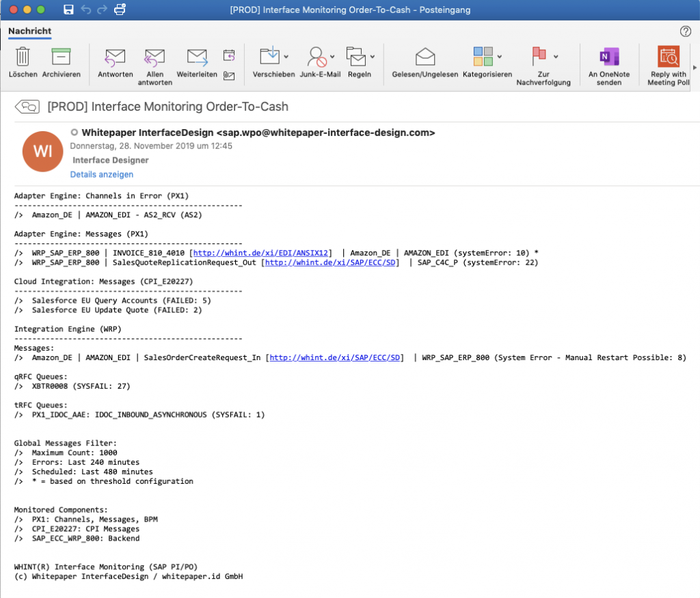The width and height of the screenshot is (700, 598).
Task: Click the Verschieben move icon
Action: pos(269,56)
